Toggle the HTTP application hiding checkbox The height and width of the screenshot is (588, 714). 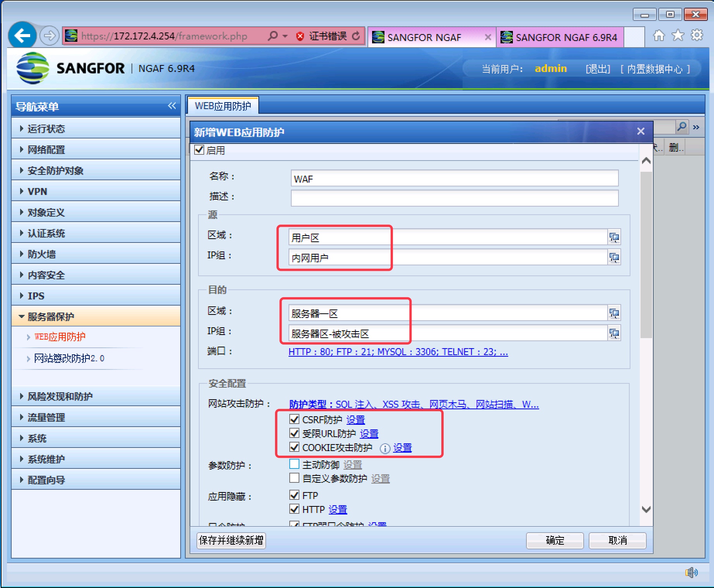click(x=294, y=509)
